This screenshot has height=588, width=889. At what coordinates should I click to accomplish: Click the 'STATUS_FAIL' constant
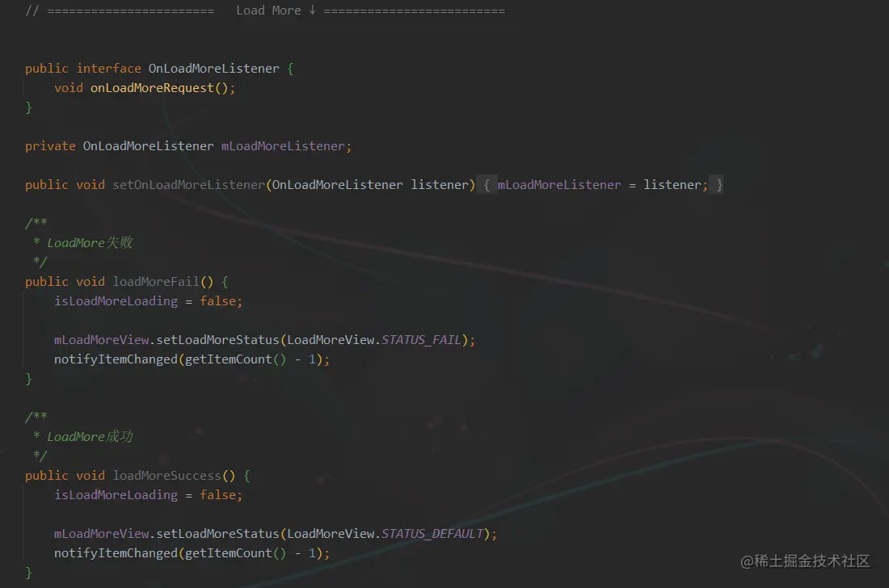(421, 340)
